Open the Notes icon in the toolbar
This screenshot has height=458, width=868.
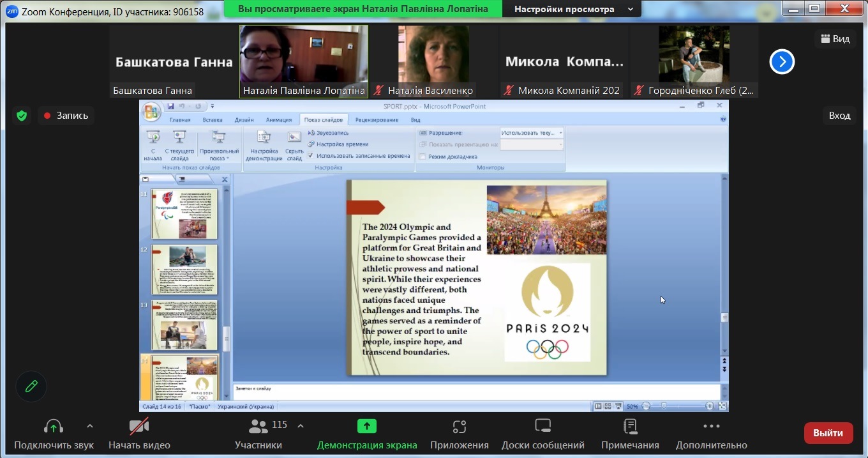click(x=630, y=426)
